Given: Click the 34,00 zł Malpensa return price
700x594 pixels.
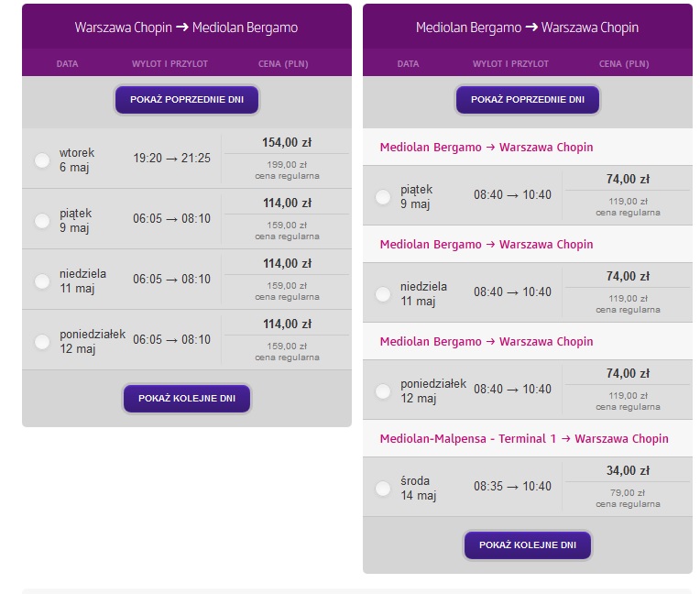Looking at the screenshot, I should 628,470.
